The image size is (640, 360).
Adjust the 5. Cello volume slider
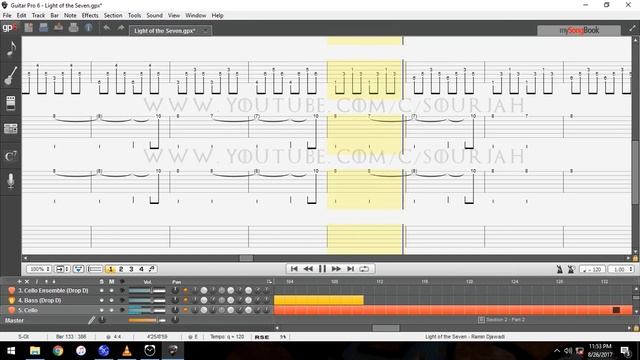(x=147, y=310)
